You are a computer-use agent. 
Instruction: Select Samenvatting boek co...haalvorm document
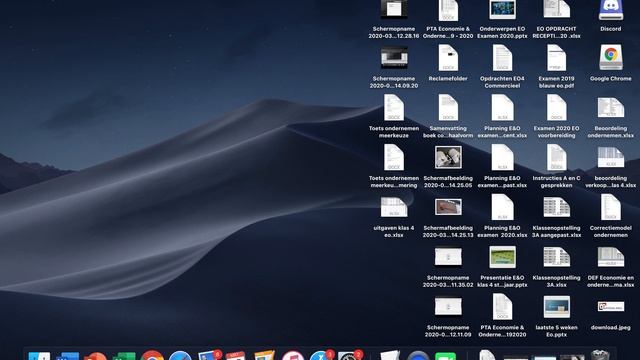[448, 108]
